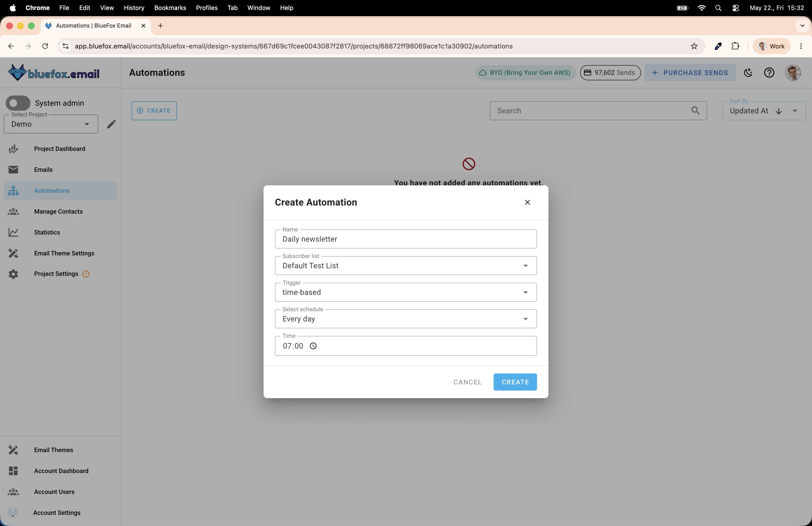Open the tab search chevron
The width and height of the screenshot is (812, 526).
click(x=803, y=26)
